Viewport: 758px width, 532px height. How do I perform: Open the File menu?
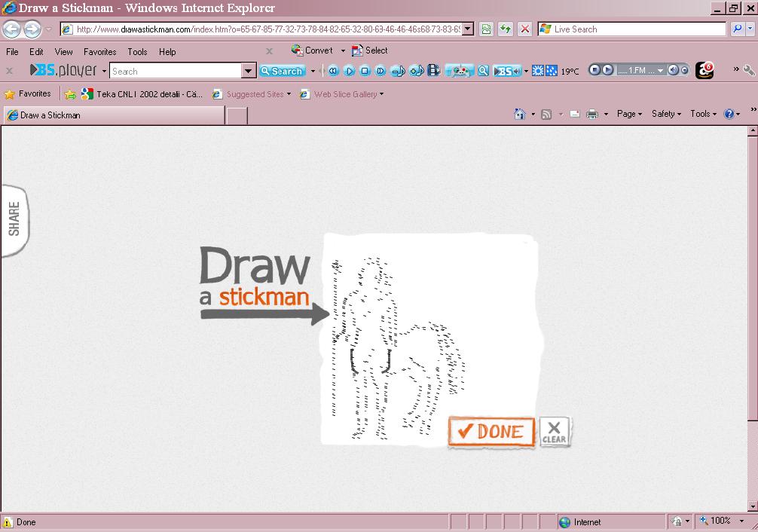click(12, 52)
